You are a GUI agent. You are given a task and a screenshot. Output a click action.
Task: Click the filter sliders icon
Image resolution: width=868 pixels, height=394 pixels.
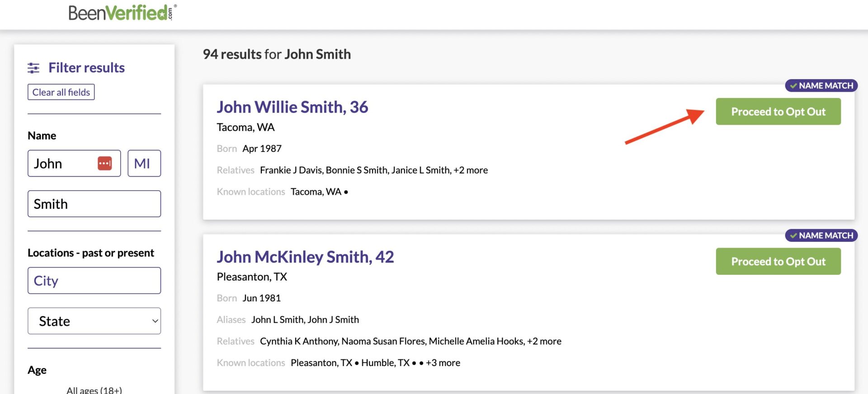(33, 68)
